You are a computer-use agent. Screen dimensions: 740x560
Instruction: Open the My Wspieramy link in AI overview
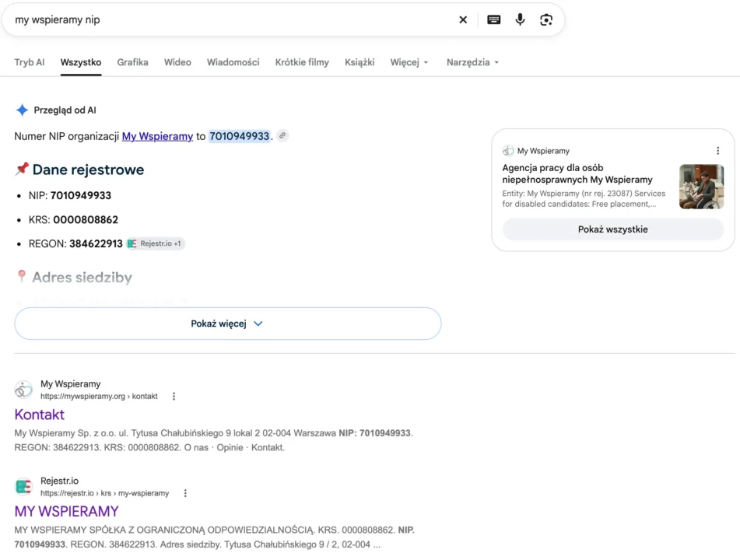click(x=157, y=136)
